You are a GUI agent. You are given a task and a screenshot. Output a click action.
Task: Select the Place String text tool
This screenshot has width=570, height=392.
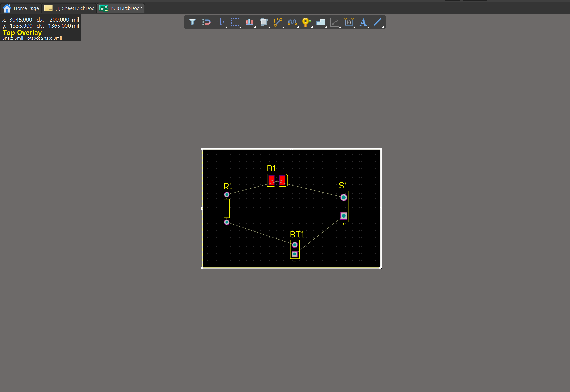363,22
